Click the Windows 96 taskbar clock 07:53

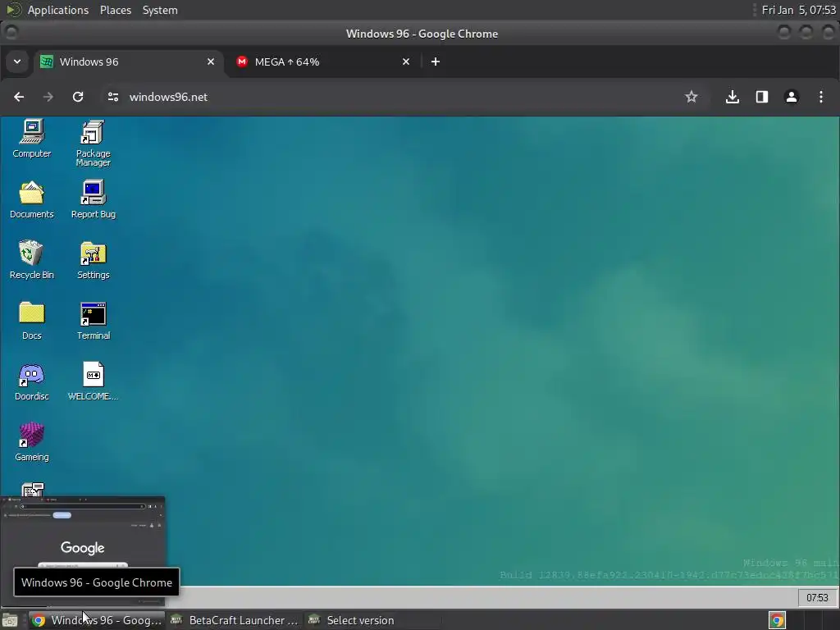click(817, 598)
